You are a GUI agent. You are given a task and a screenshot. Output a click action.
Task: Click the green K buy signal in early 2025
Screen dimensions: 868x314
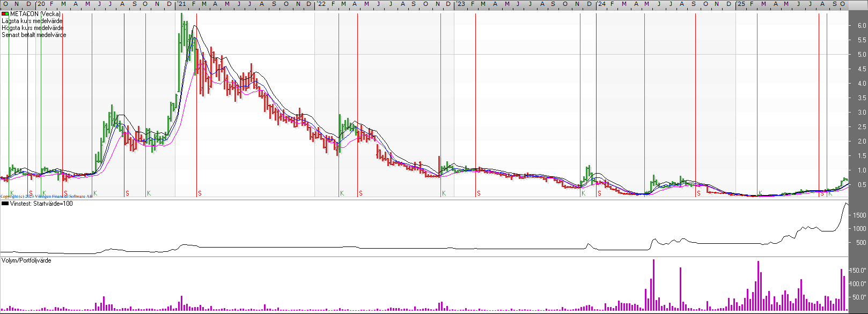[760, 193]
